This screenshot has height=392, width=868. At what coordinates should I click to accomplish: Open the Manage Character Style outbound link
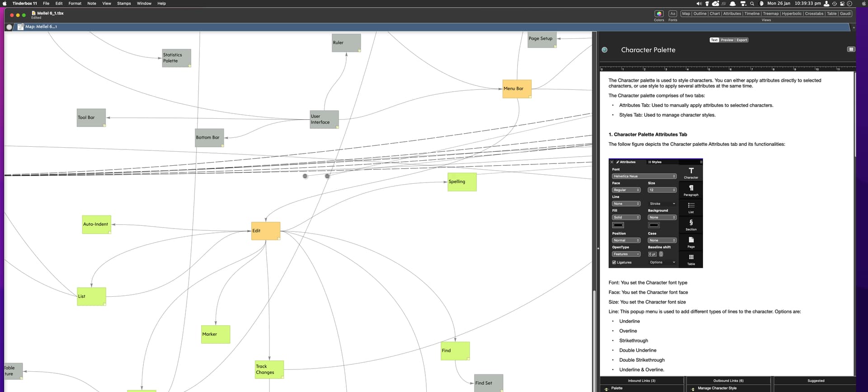pyautogui.click(x=717, y=388)
